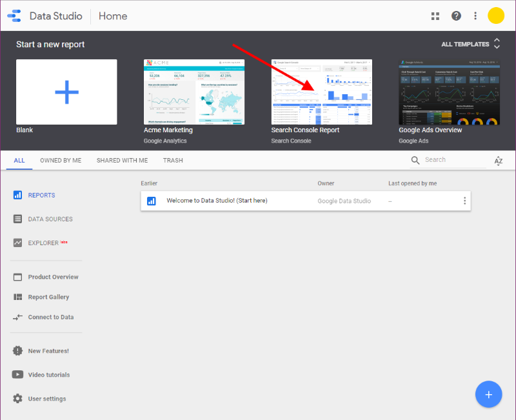This screenshot has width=516, height=420.
Task: Click the sort A-Z icon beside search
Action: (x=498, y=159)
